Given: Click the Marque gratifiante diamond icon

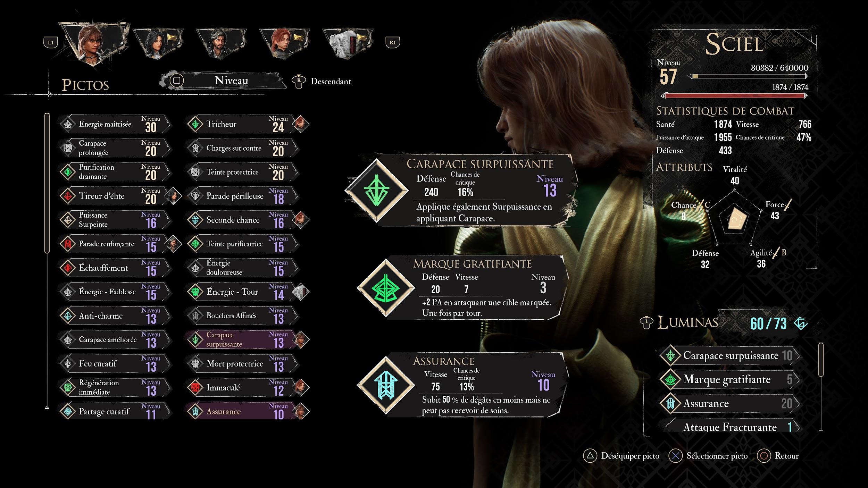Looking at the screenshot, I should coord(386,288).
